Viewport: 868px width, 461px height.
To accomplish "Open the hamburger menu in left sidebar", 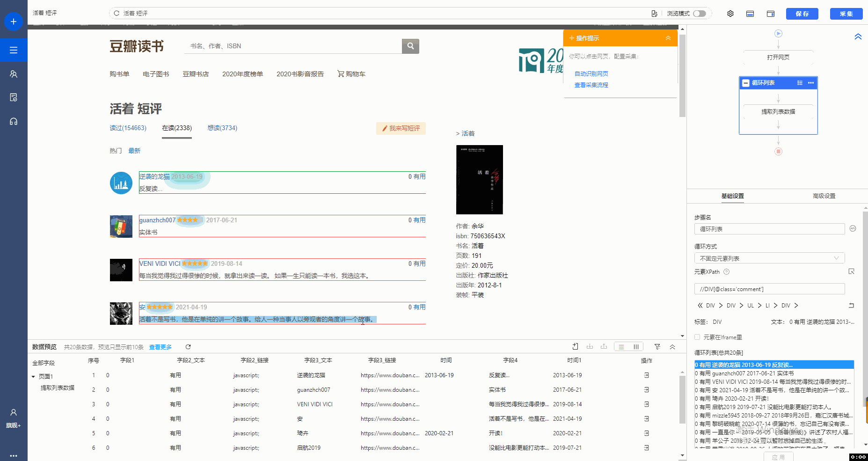I will click(x=14, y=50).
